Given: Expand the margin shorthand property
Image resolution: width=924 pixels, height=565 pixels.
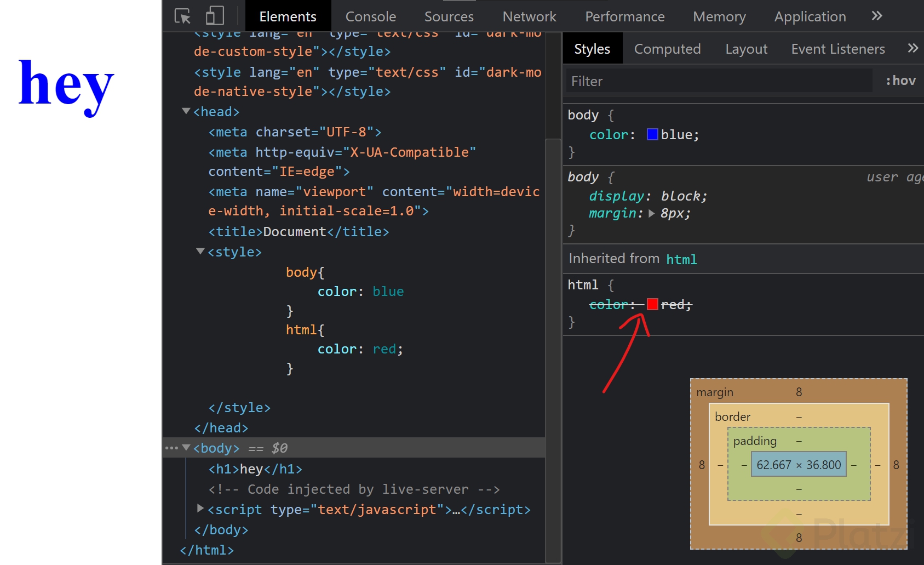Looking at the screenshot, I should [x=651, y=213].
